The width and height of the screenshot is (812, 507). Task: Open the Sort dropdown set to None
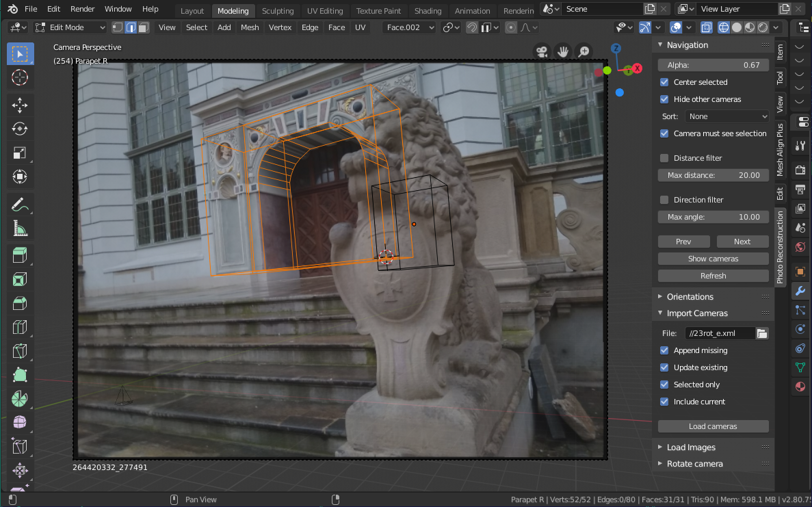tap(726, 116)
